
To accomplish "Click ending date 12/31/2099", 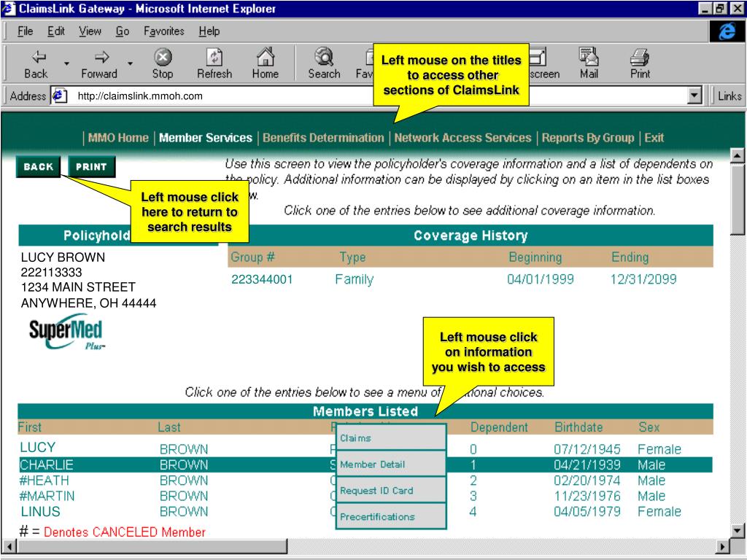I will (x=643, y=279).
